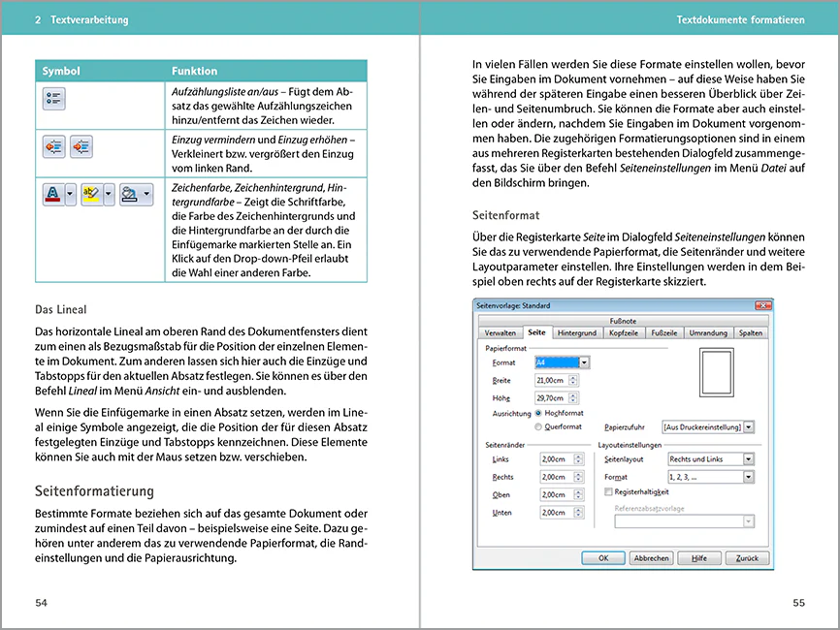Click the Abbrechen button

point(650,558)
